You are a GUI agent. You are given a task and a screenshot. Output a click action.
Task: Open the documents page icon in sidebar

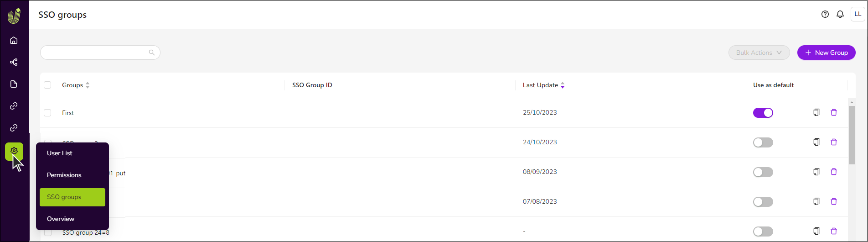click(x=14, y=84)
